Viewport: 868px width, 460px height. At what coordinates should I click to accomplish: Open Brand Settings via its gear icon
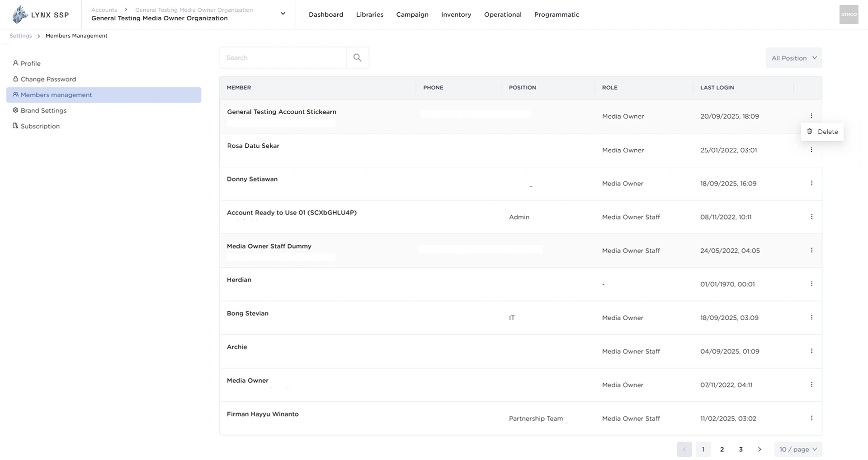click(15, 110)
